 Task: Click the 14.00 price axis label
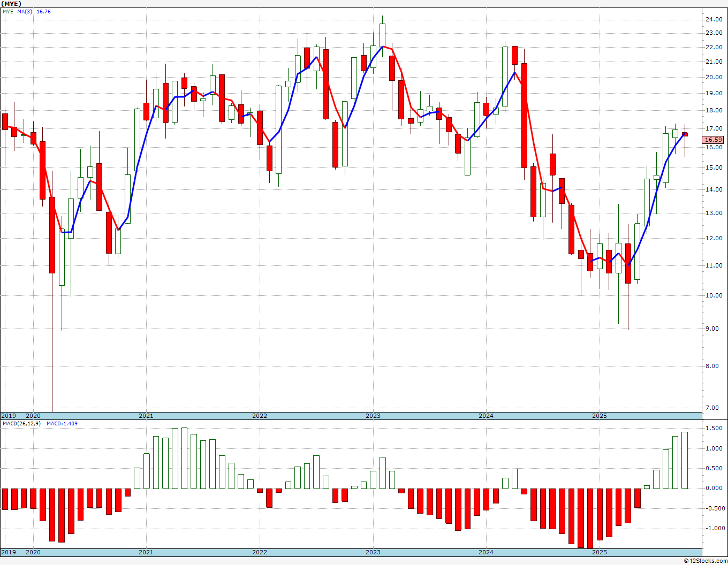pyautogui.click(x=714, y=189)
